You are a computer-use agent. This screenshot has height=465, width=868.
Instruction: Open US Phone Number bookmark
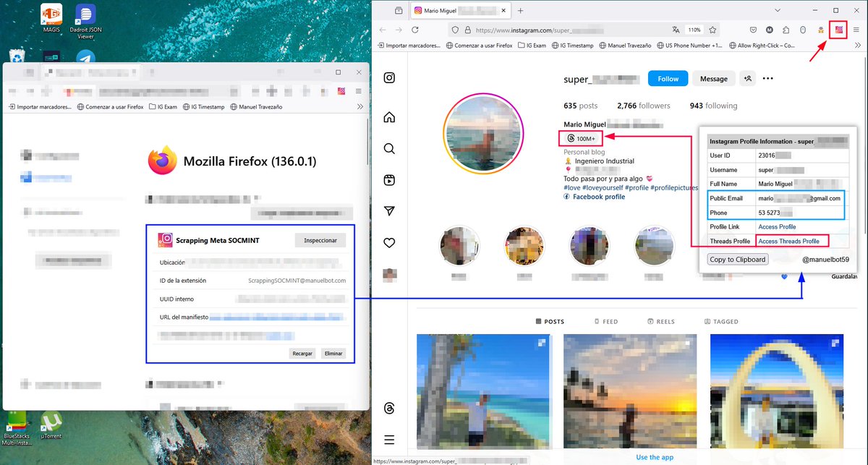[689, 46]
